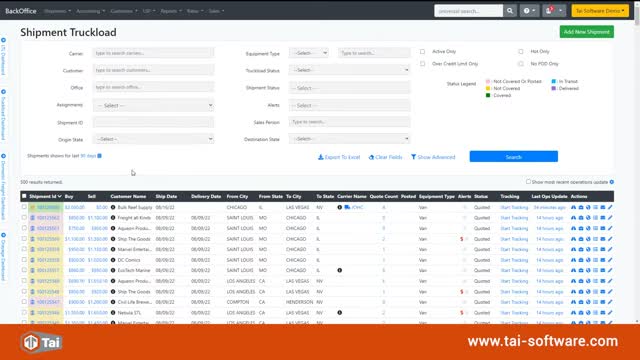Open the Sales navbar menu
The image size is (640, 360).
click(x=216, y=11)
